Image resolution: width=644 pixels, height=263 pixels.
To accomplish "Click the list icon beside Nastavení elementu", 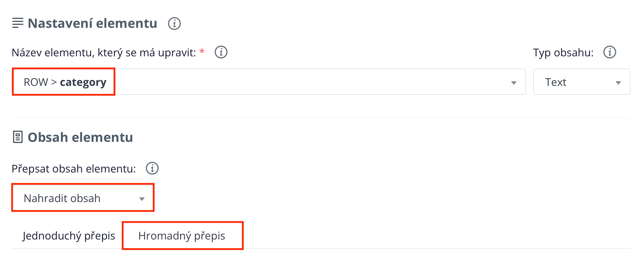I will (x=17, y=23).
